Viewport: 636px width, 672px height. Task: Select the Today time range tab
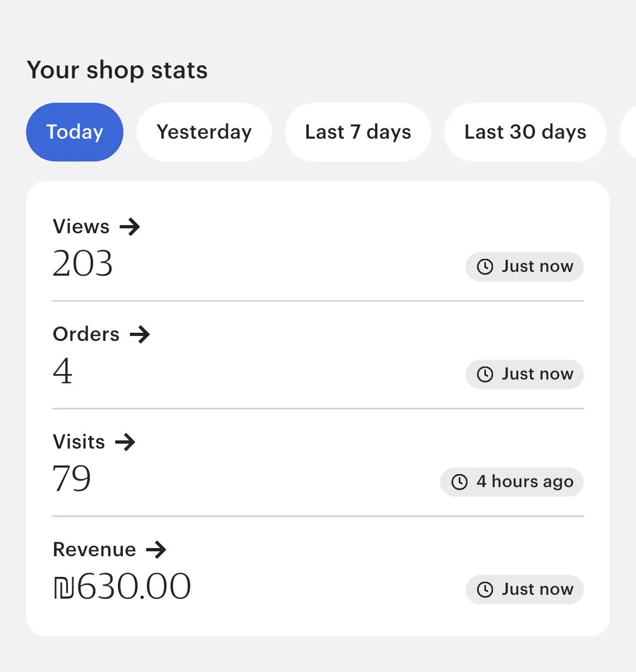(x=74, y=132)
